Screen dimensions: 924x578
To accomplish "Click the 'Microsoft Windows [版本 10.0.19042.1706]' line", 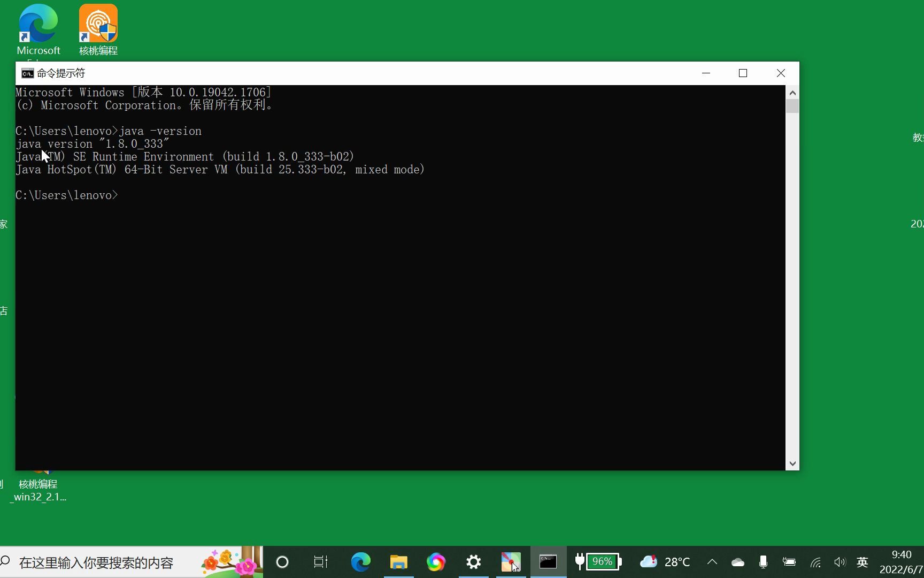I will (x=143, y=93).
